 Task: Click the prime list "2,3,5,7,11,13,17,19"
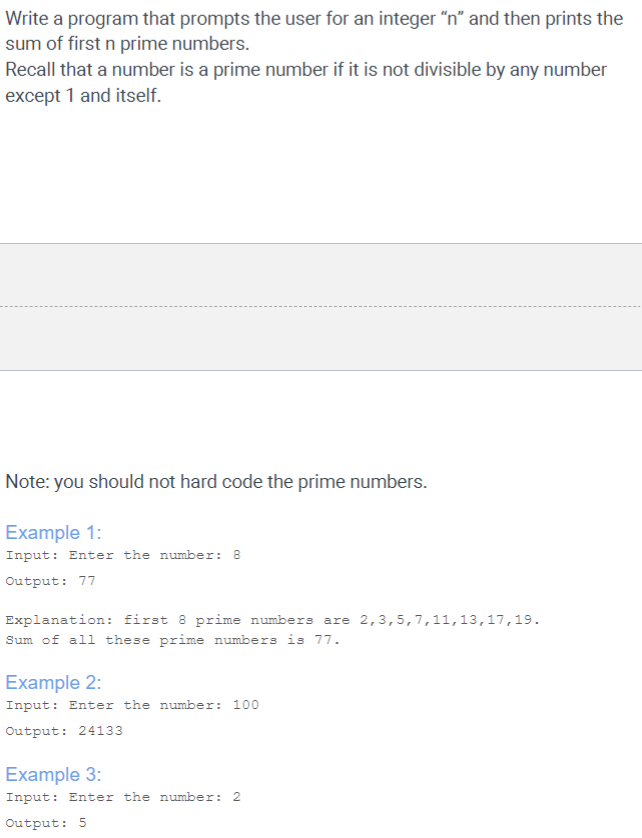(x=446, y=620)
